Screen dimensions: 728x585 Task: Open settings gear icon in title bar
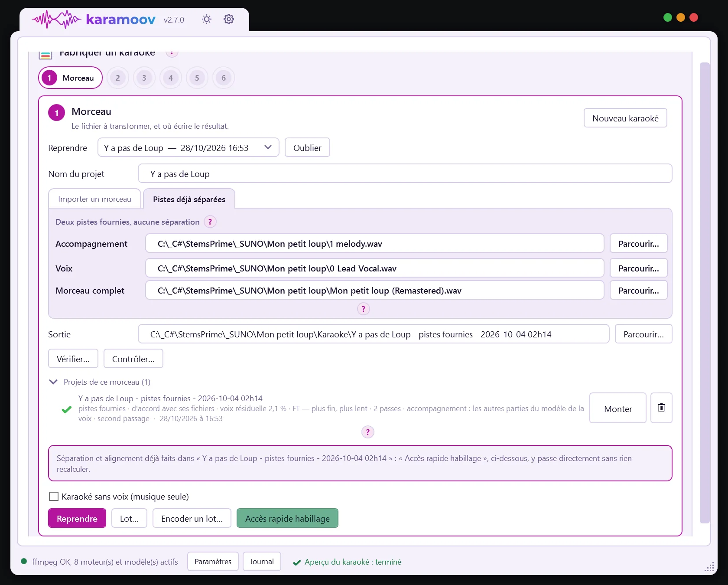(x=229, y=19)
